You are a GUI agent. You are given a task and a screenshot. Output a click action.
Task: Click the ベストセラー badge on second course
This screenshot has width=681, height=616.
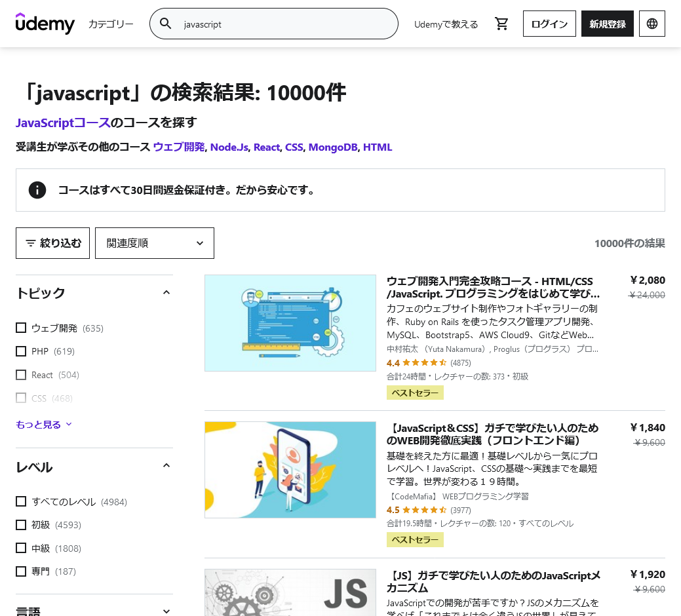coord(415,539)
